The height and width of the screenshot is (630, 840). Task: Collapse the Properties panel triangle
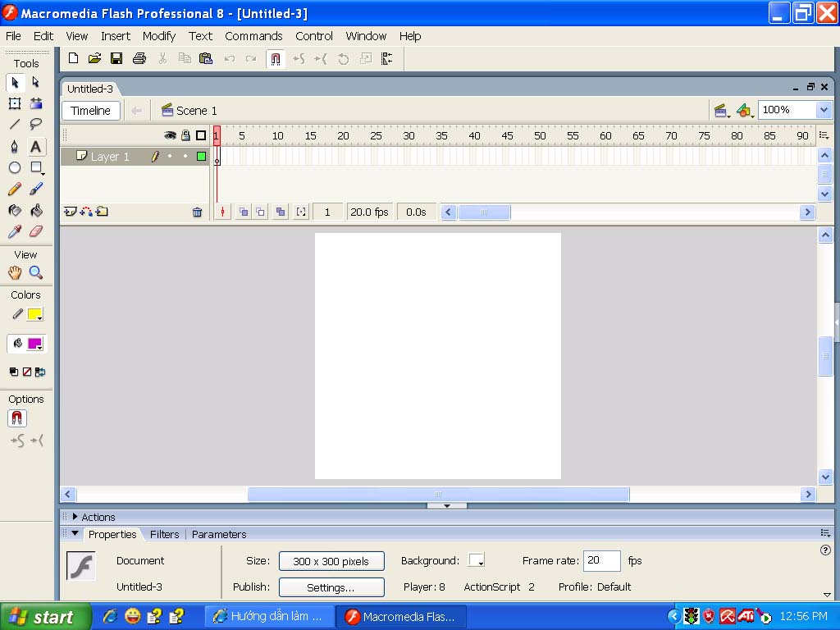[x=75, y=533]
